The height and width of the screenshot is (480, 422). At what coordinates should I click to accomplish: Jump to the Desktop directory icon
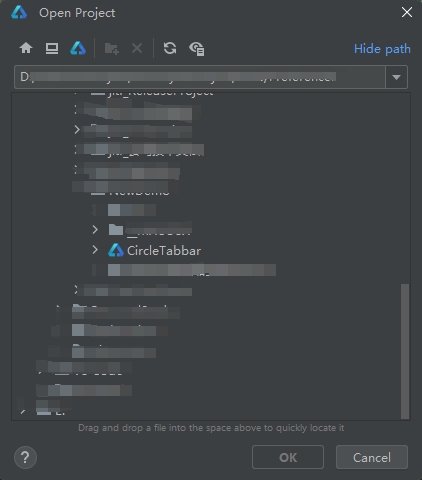click(x=52, y=48)
